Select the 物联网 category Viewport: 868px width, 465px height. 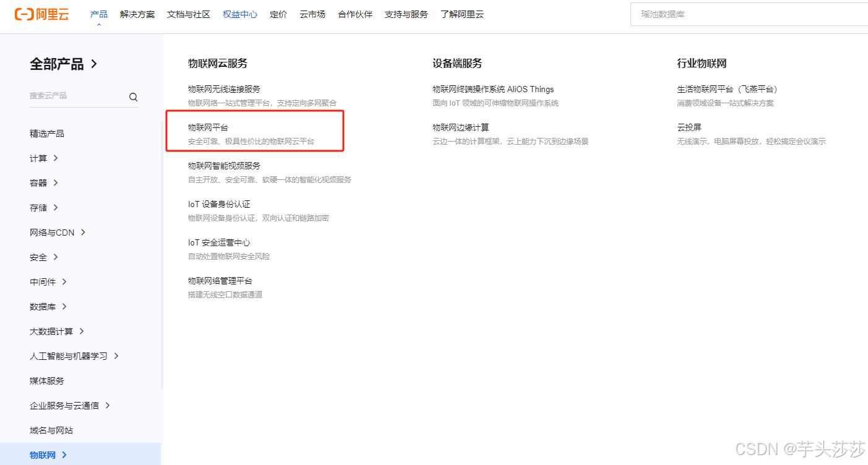[80, 455]
